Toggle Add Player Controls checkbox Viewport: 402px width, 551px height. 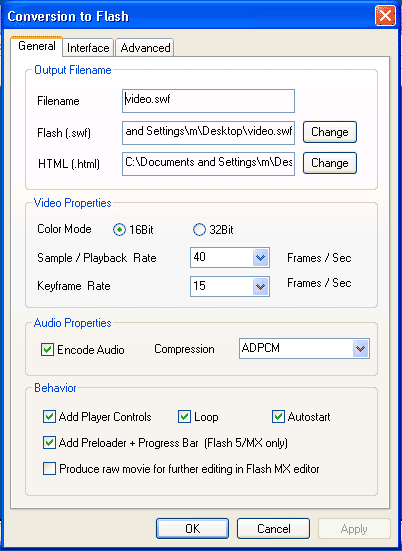(49, 417)
